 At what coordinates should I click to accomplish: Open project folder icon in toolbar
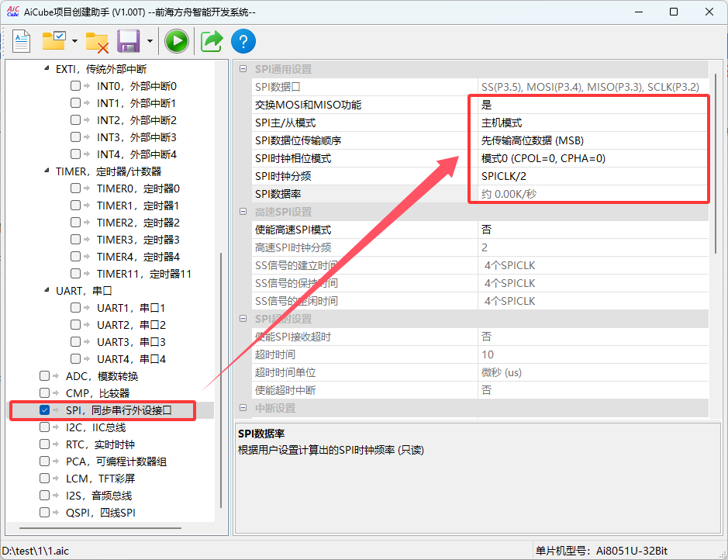(x=53, y=41)
